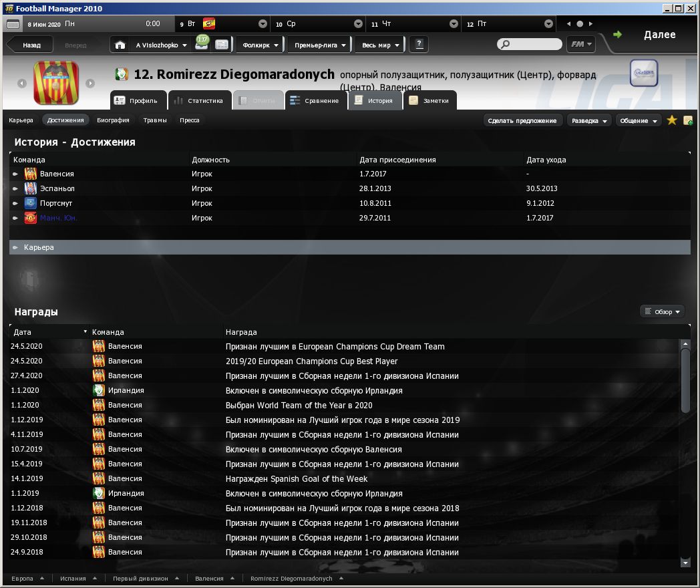Open the Разведка dropdown menu
This screenshot has height=588, width=700.
coord(589,121)
